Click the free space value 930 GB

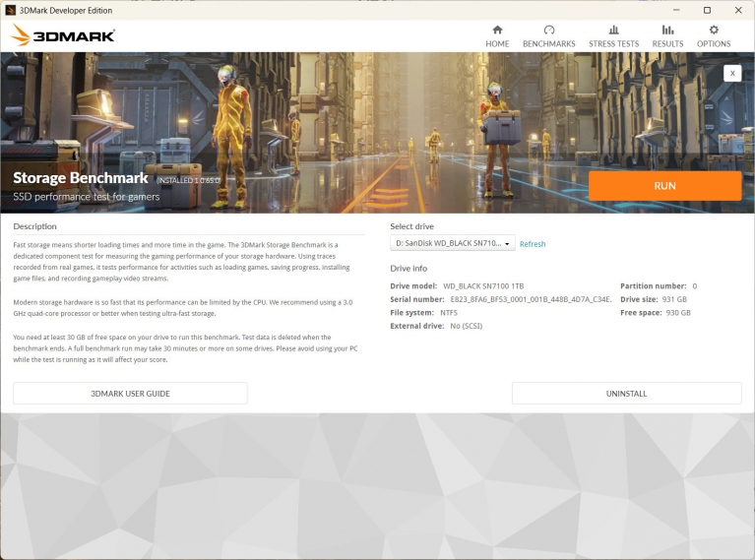pos(678,313)
